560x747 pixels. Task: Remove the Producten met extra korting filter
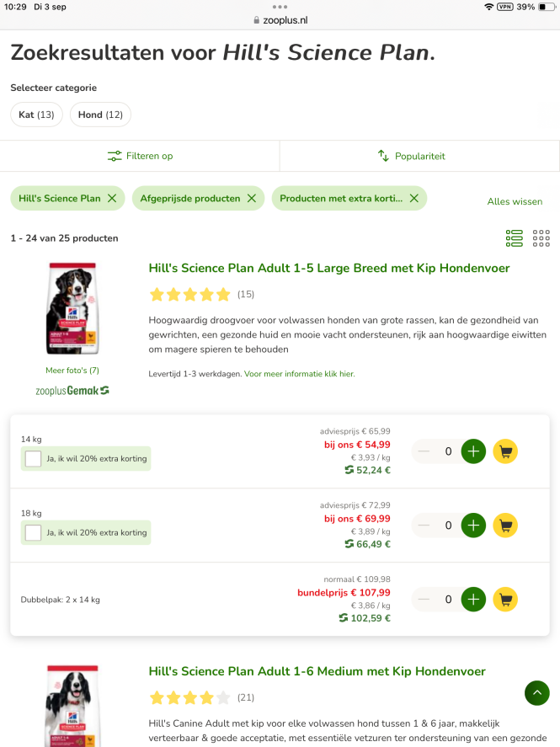click(413, 199)
